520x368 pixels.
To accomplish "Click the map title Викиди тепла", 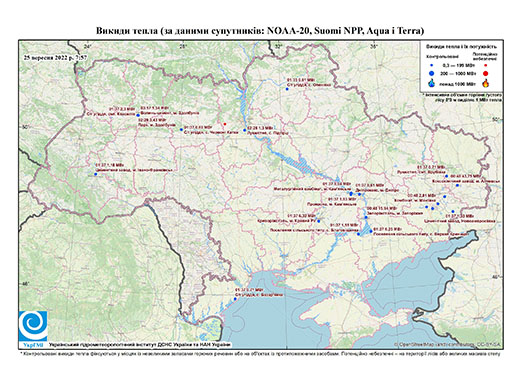I will [x=260, y=31].
